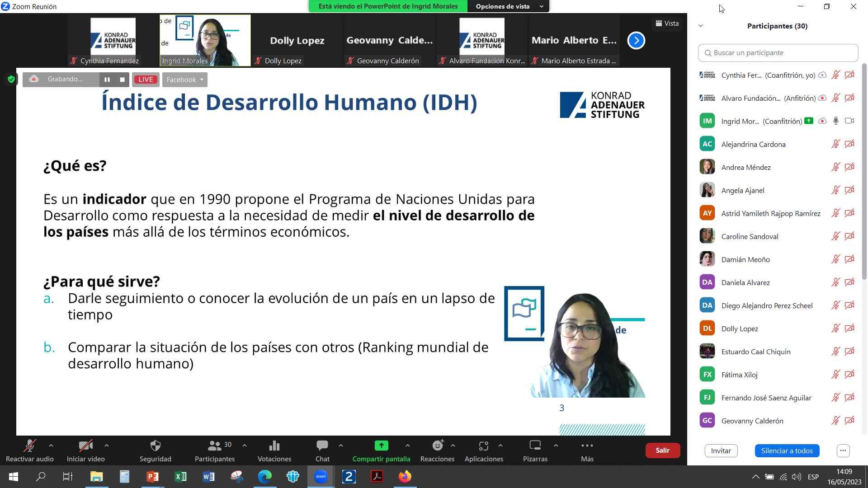
Task: Click the encryption shield status icon
Action: [x=11, y=80]
